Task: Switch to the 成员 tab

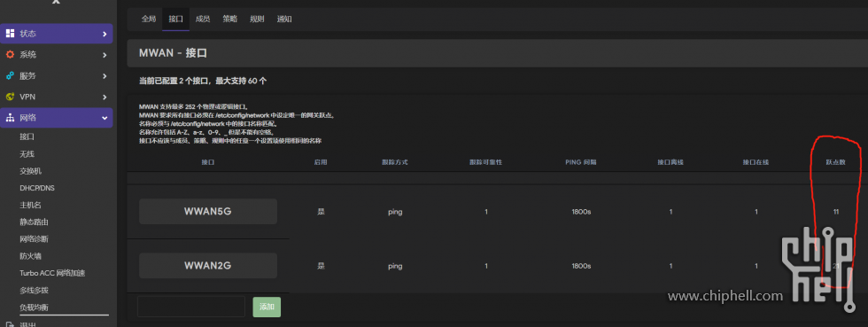Action: click(203, 19)
